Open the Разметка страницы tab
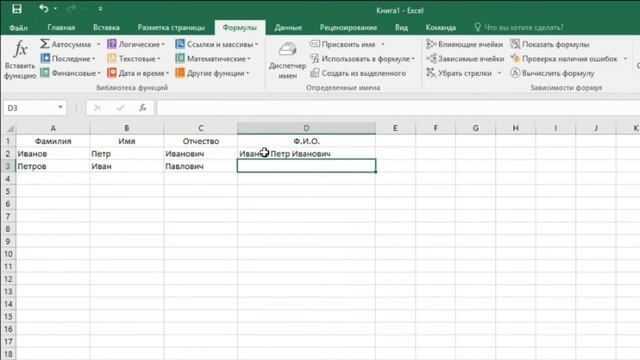Viewport: 640px width, 360px height. coord(171,27)
